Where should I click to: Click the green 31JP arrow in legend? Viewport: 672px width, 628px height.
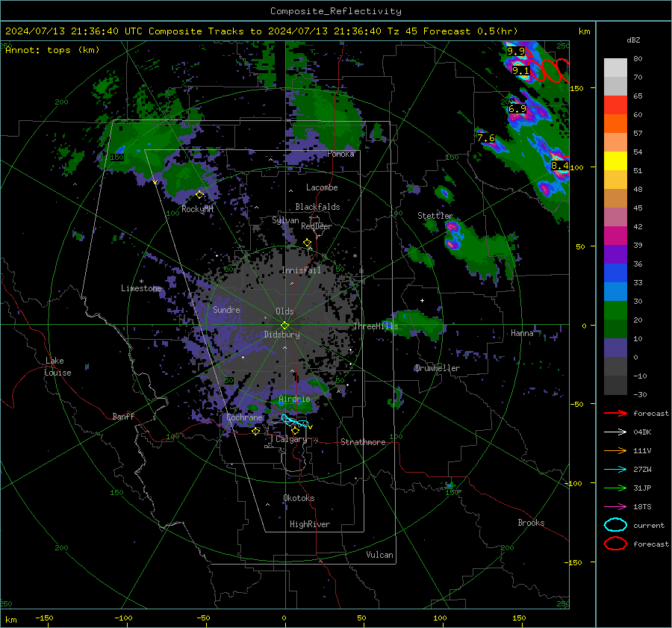pyautogui.click(x=615, y=488)
